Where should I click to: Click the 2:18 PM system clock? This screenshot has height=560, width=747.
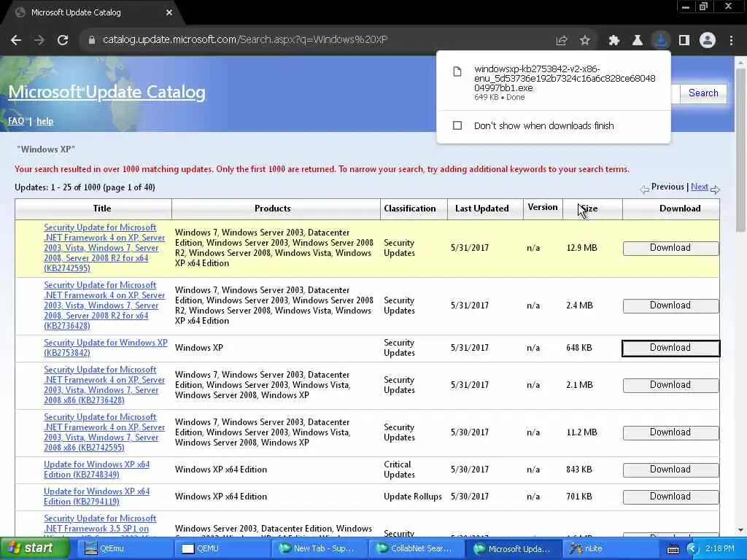[x=719, y=548]
